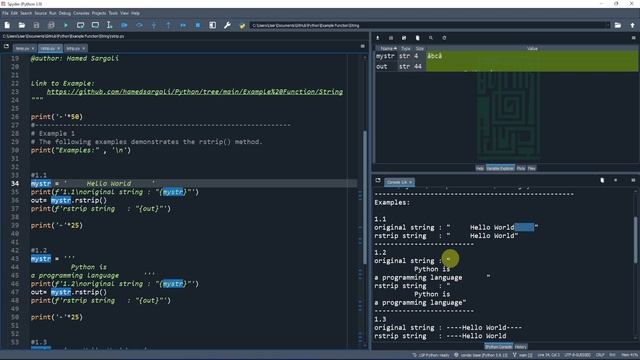Clear console icon in console pane
The image size is (640, 360).
602,180
